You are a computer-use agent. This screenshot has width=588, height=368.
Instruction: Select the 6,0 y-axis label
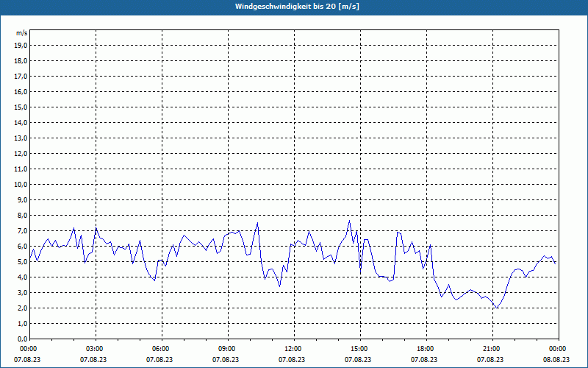point(23,247)
